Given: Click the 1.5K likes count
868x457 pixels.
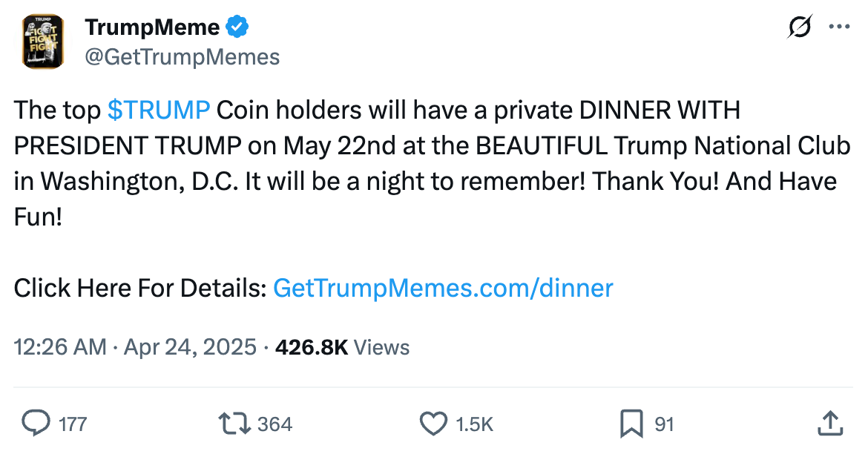Looking at the screenshot, I should click(475, 424).
